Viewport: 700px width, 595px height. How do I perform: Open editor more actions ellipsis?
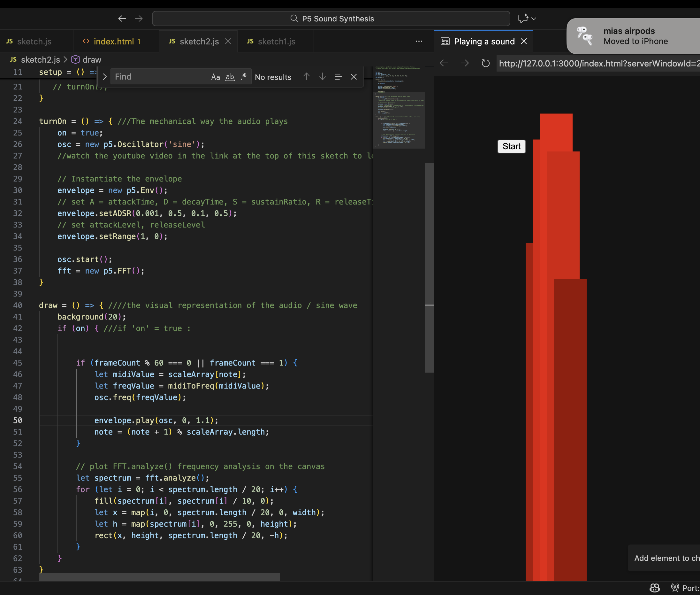(419, 41)
